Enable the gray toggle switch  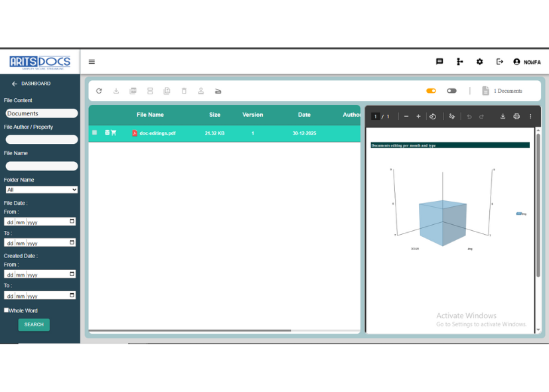[x=451, y=91]
